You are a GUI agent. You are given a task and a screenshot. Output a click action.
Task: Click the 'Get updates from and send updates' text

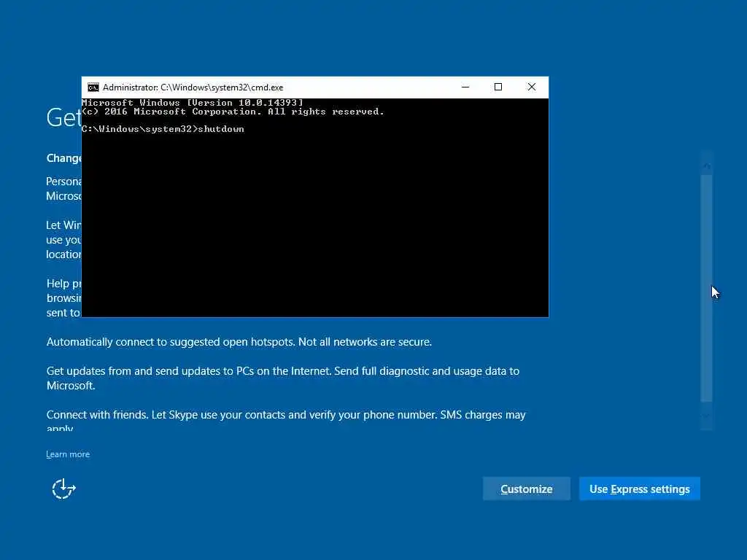(x=283, y=378)
